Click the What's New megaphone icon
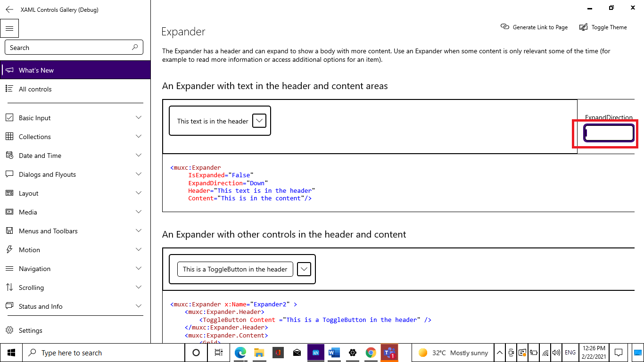Screen dimensions: 644x362 (9, 70)
